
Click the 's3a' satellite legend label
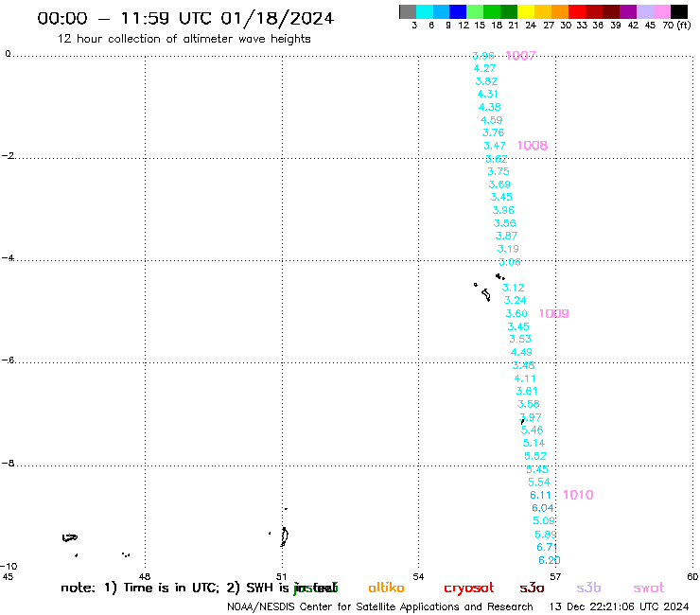point(532,589)
